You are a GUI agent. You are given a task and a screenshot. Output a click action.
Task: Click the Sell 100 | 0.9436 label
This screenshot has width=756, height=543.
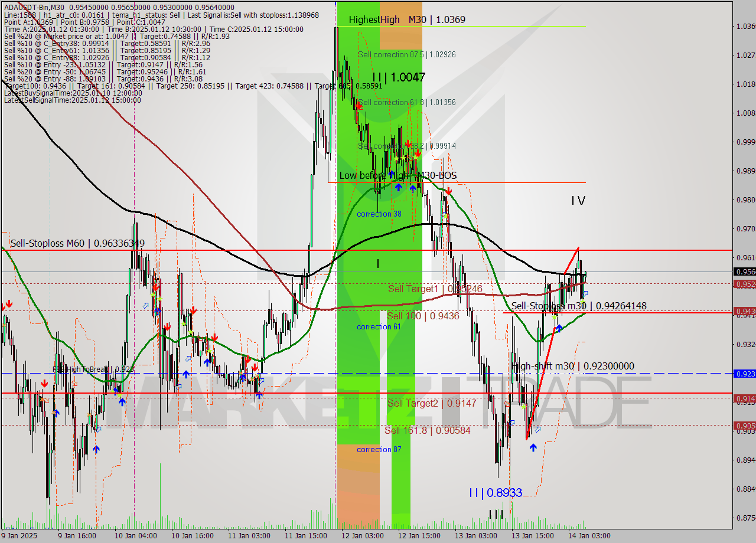tap(423, 316)
